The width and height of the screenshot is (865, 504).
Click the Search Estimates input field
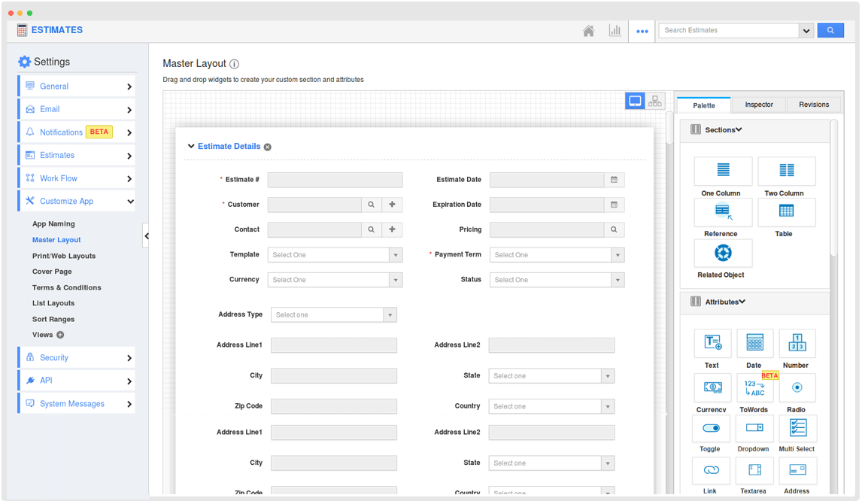(x=730, y=30)
